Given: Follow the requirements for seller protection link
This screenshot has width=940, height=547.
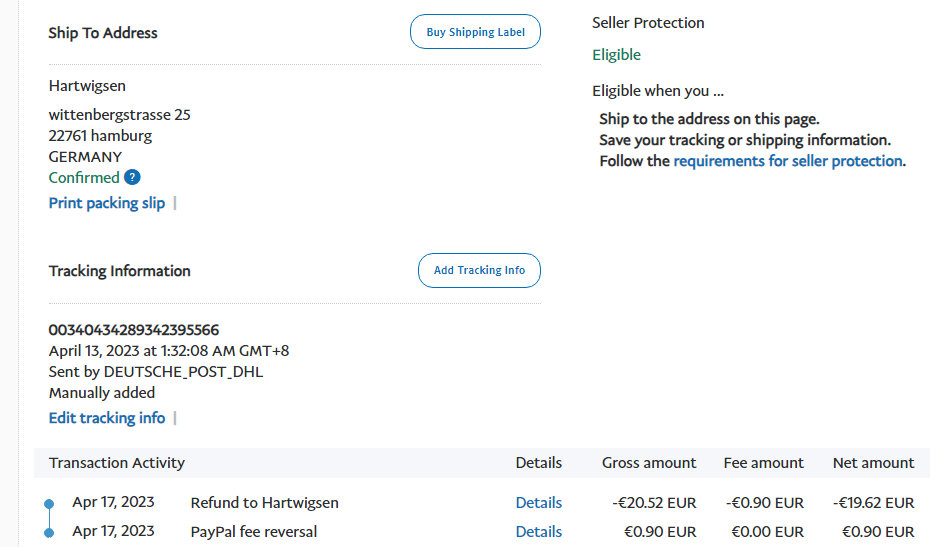Looking at the screenshot, I should coord(788,161).
